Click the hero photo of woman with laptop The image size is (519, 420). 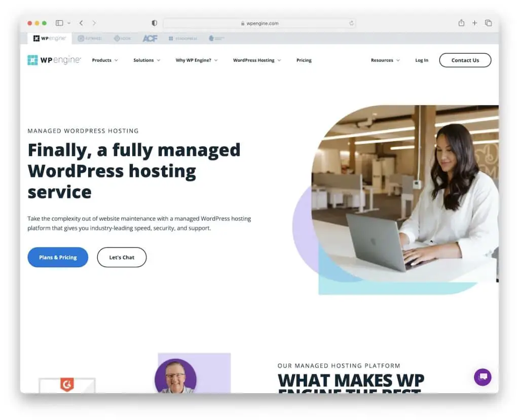tap(405, 194)
